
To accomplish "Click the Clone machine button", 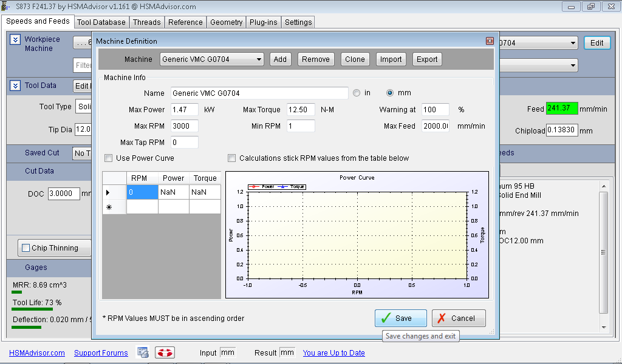I will pyautogui.click(x=355, y=59).
